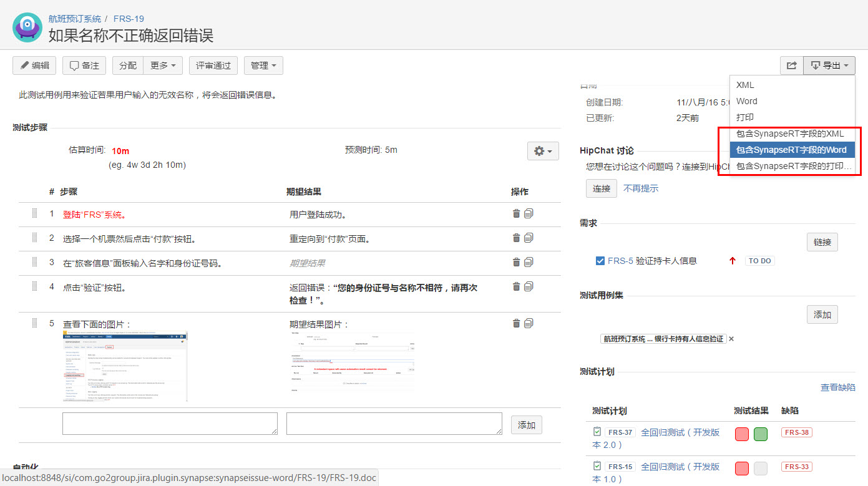The width and height of the screenshot is (868, 486).
Task: Click the red result box of FRS-15
Action: pyautogui.click(x=742, y=469)
